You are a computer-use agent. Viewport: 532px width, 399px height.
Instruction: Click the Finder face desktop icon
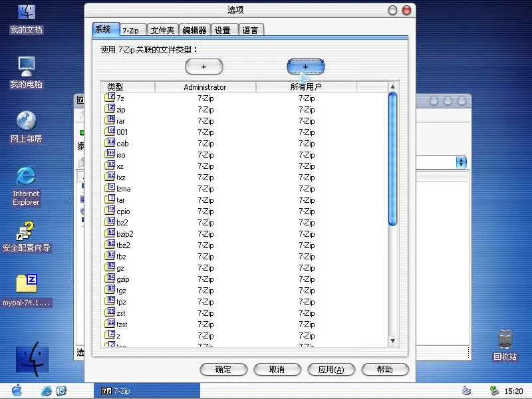32,359
